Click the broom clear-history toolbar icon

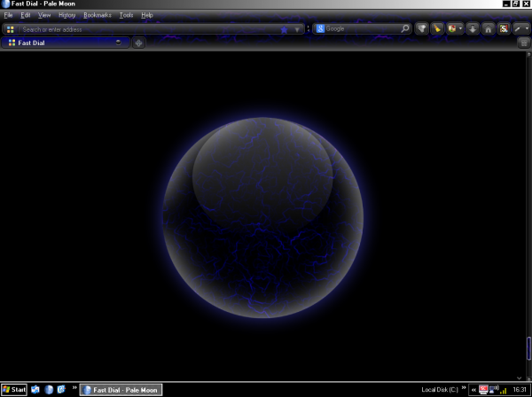point(437,29)
